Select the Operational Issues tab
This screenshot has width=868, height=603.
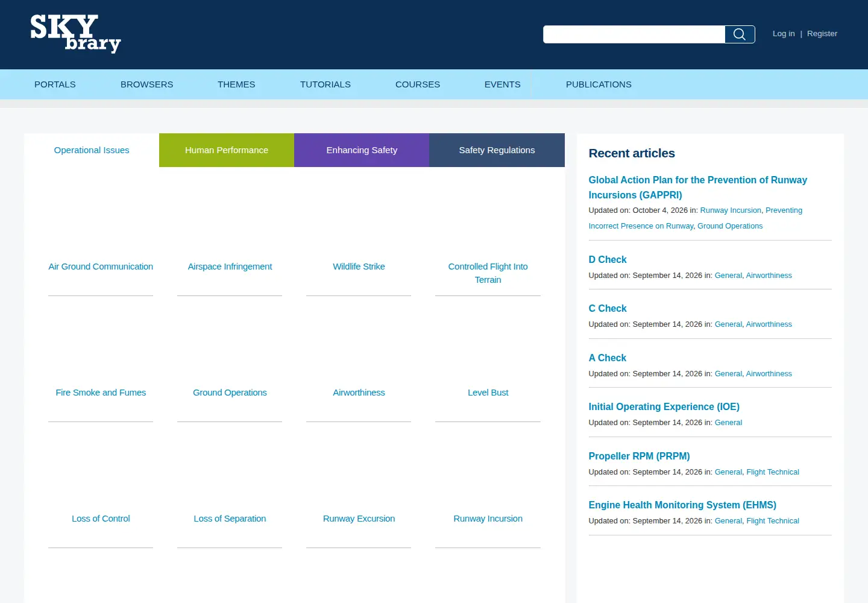(92, 150)
